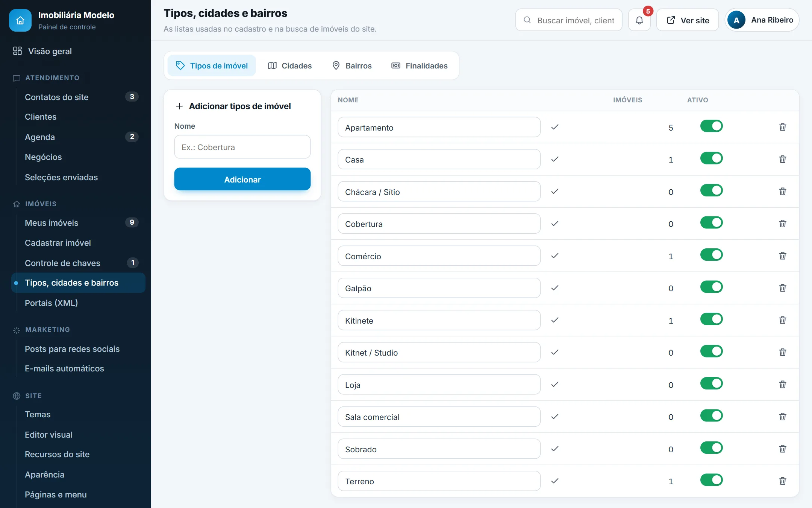
Task: Go to Agenda in sidebar
Action: pyautogui.click(x=79, y=137)
